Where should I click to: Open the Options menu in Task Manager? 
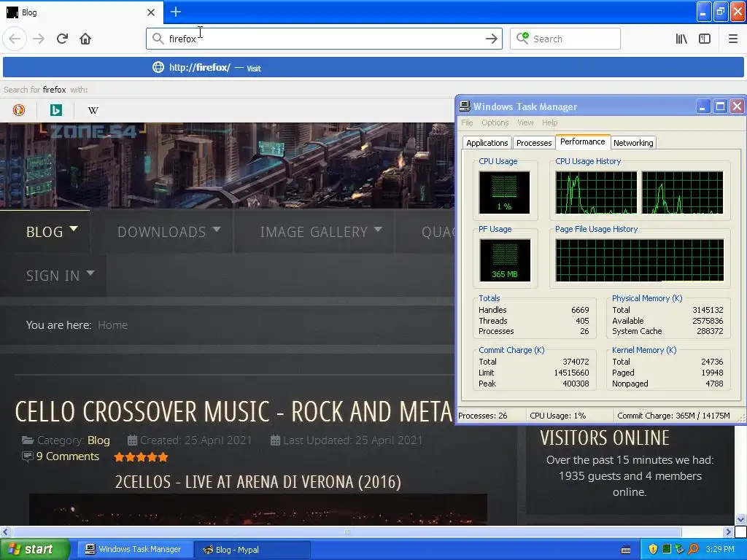click(495, 122)
